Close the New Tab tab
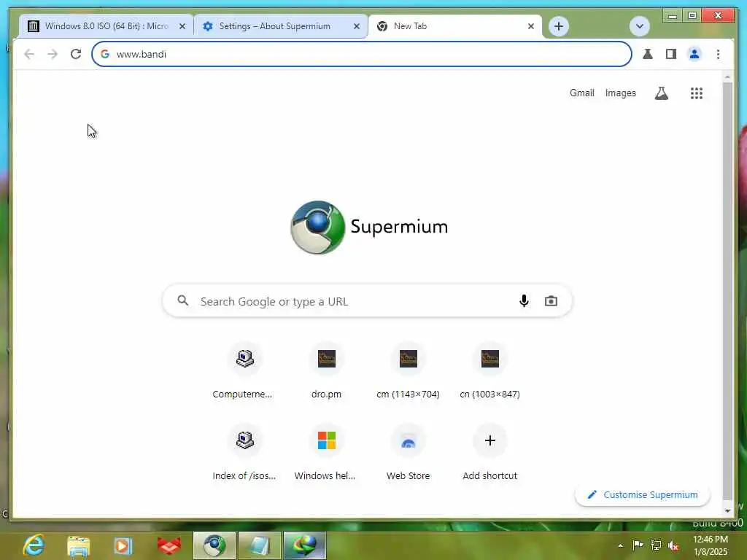The height and width of the screenshot is (560, 747). 531,26
